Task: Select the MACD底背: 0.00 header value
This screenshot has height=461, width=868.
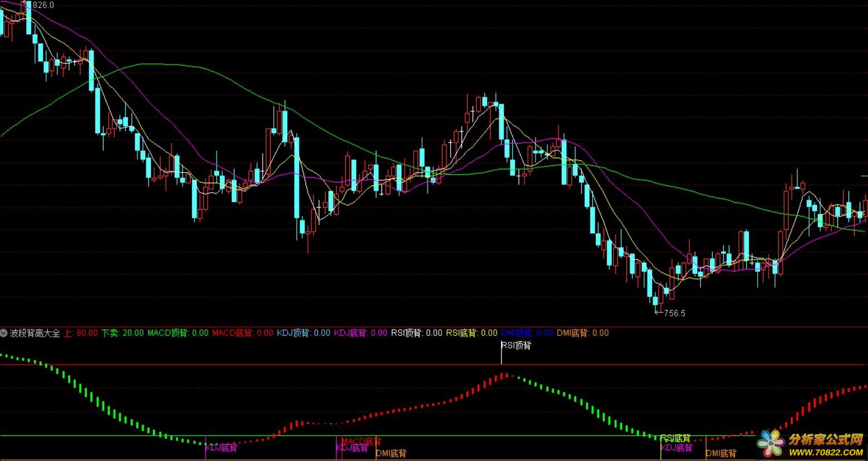Action: click(243, 333)
